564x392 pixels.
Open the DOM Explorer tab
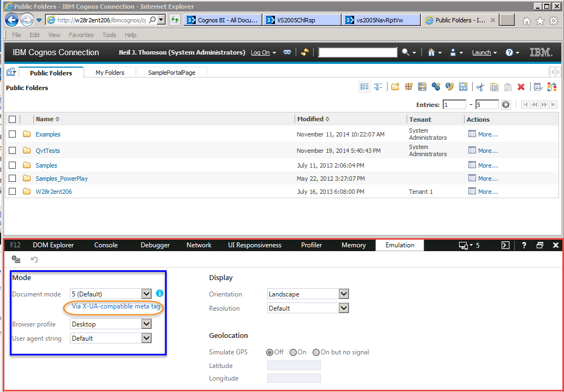click(x=53, y=245)
